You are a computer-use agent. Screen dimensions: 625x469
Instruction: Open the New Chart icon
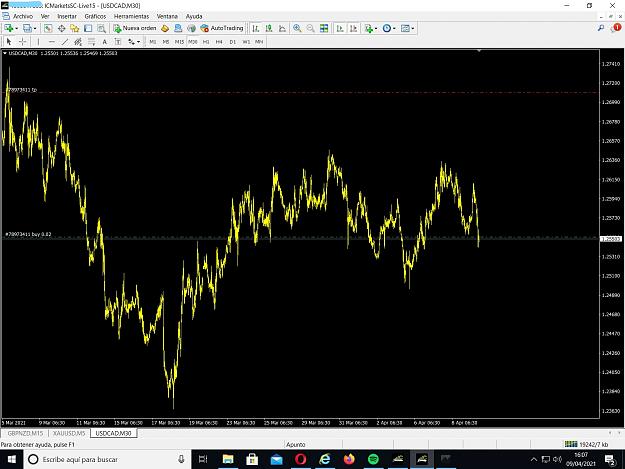[8, 28]
